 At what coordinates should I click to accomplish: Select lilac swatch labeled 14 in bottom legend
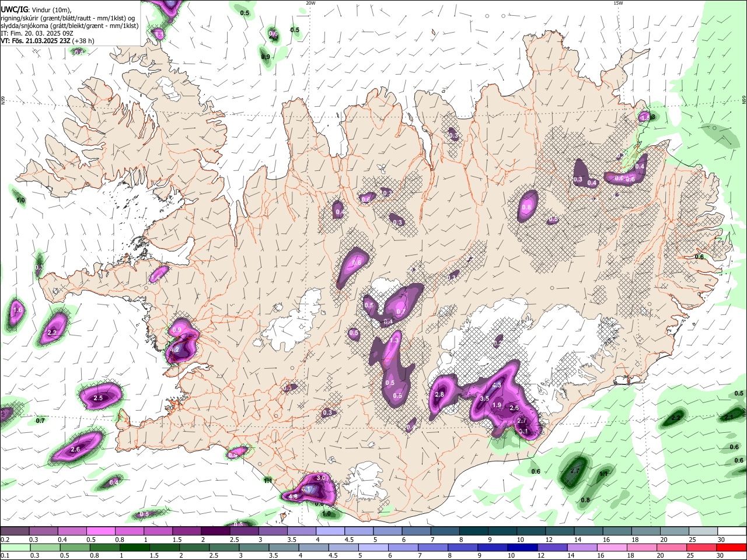pyautogui.click(x=582, y=548)
